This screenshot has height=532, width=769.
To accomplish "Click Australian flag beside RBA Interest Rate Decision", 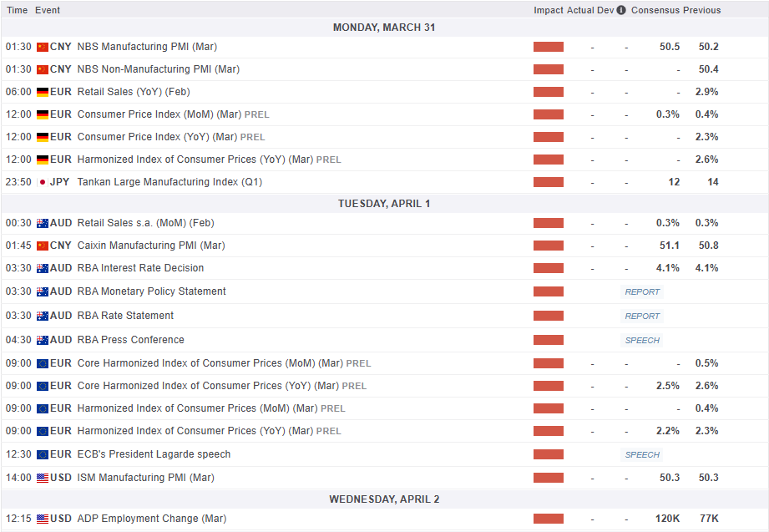I will tap(43, 268).
